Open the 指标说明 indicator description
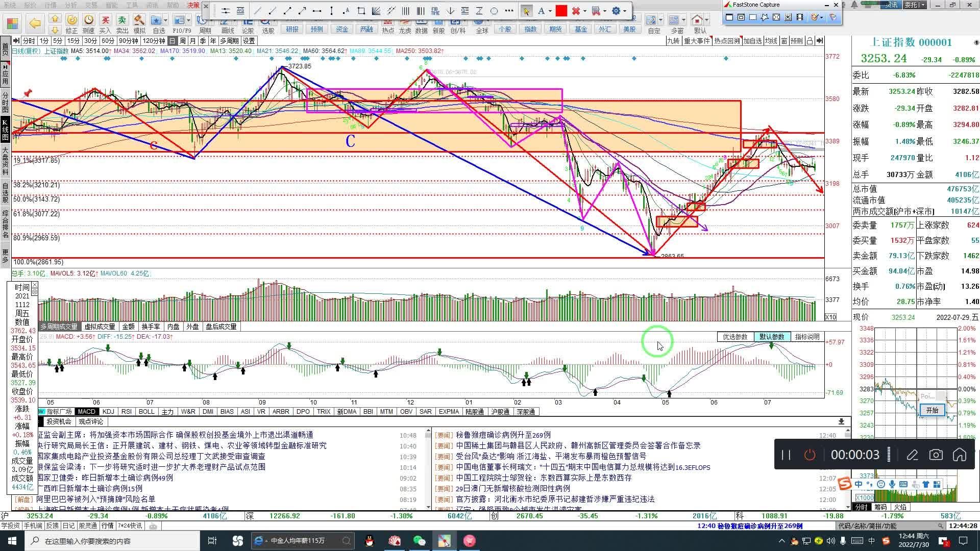 pyautogui.click(x=806, y=337)
